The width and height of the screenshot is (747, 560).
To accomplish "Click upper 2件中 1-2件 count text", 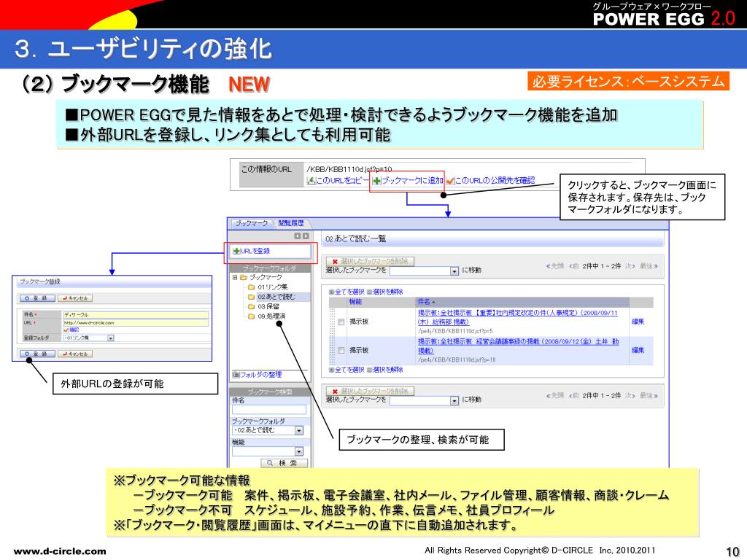I will point(601,266).
